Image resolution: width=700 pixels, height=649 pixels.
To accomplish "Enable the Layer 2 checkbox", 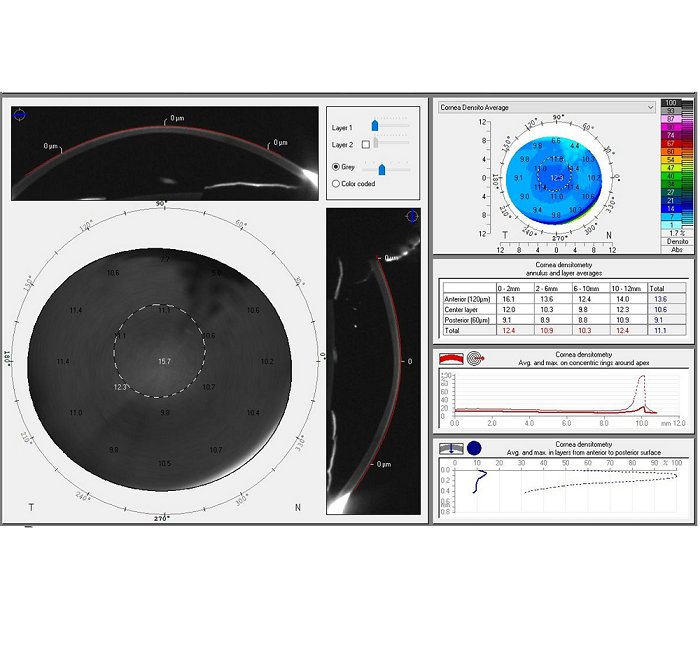I will (365, 144).
